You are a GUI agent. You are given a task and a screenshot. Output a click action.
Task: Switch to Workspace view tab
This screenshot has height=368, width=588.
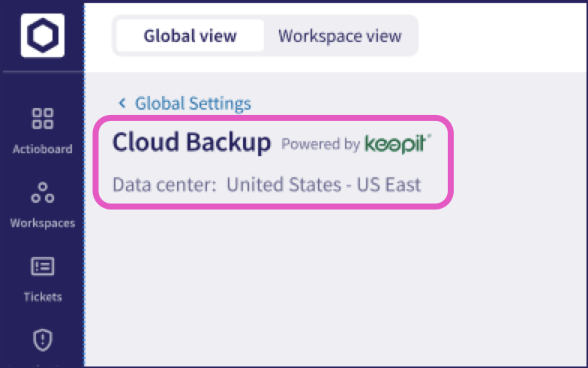pos(340,36)
